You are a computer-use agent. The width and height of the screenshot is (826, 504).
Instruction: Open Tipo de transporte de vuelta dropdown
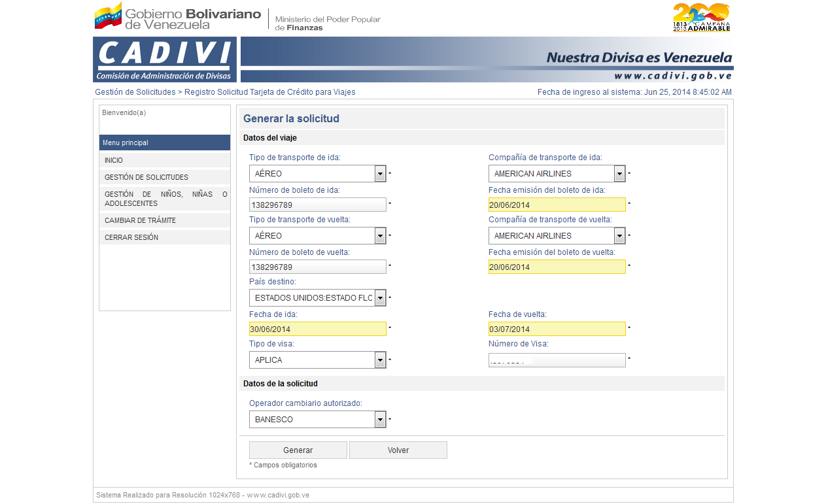point(318,235)
